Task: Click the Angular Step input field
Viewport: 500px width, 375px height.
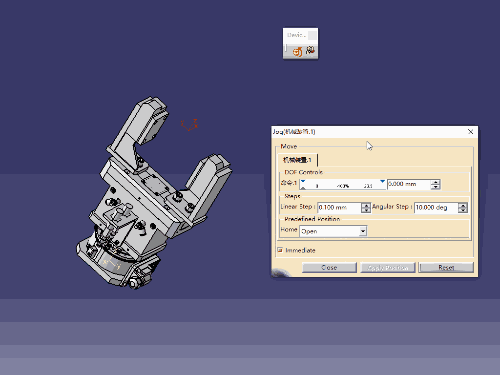Action: 436,207
